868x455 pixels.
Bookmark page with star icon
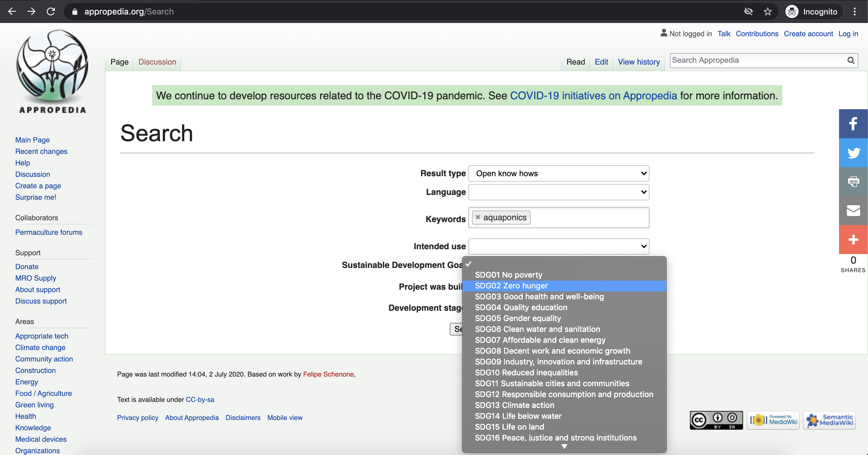click(x=767, y=12)
